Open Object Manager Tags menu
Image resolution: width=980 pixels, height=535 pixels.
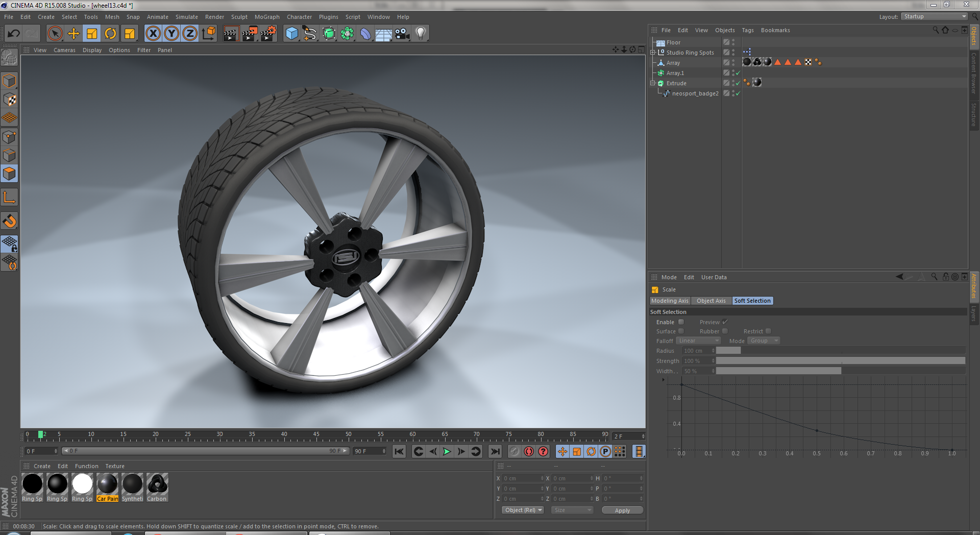(747, 30)
